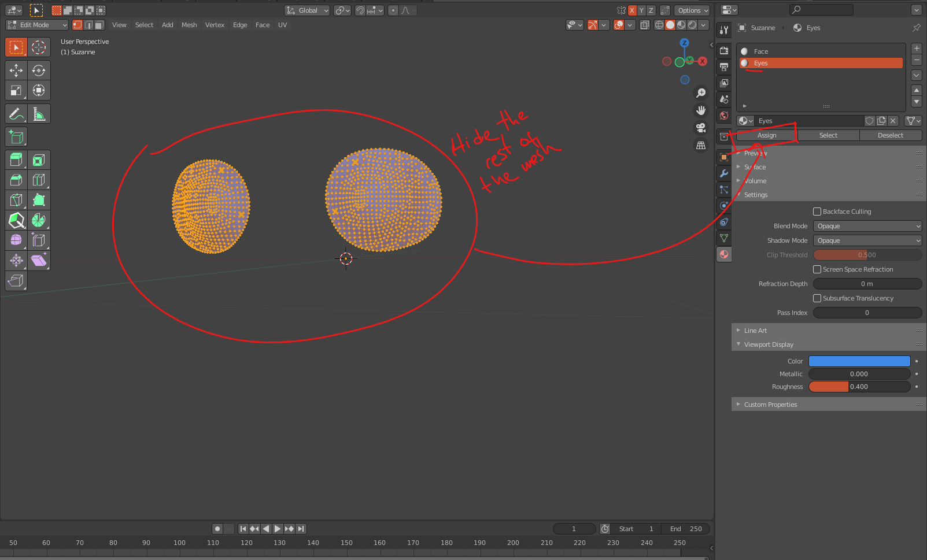Switch orthographic/perspective grid icon

click(701, 145)
